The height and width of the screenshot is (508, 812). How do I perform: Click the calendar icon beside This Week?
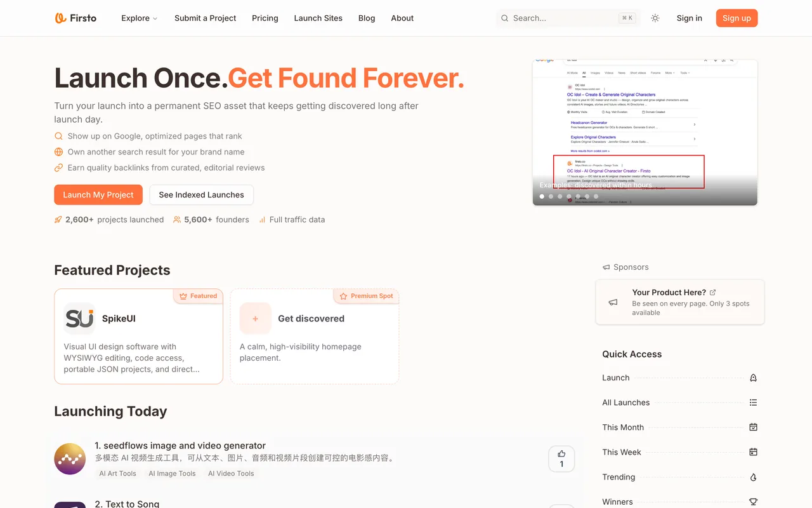tap(753, 452)
